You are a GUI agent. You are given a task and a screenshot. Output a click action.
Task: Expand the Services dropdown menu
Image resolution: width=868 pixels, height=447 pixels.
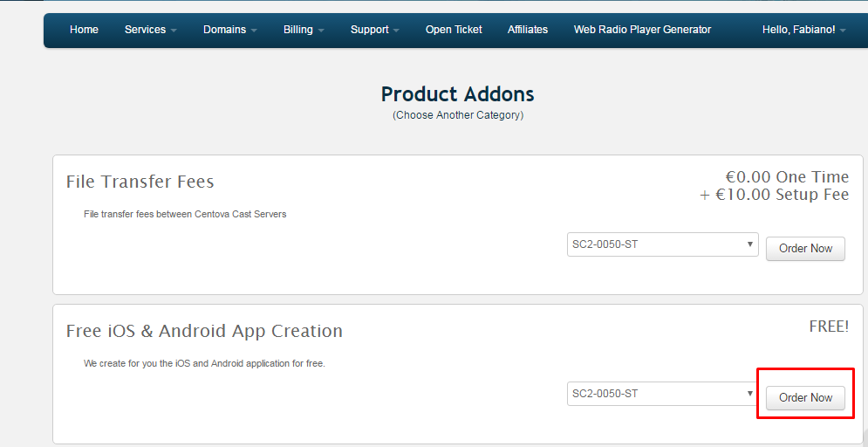pos(150,30)
